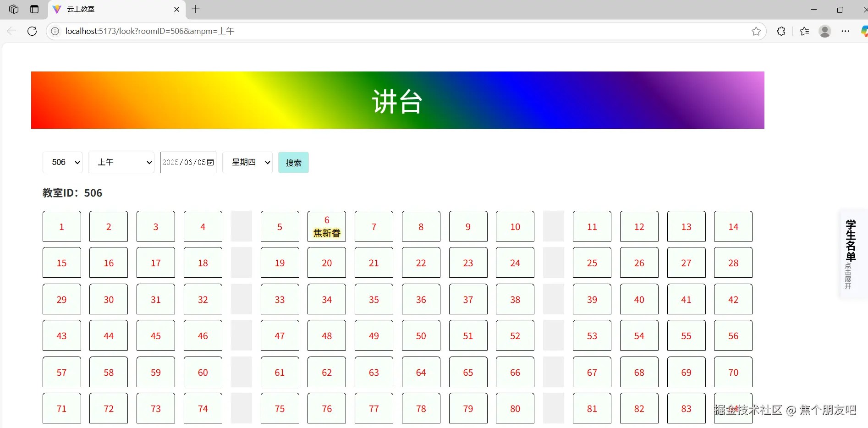The width and height of the screenshot is (868, 428).
Task: Open the tab vertical layout icon
Action: tap(34, 9)
